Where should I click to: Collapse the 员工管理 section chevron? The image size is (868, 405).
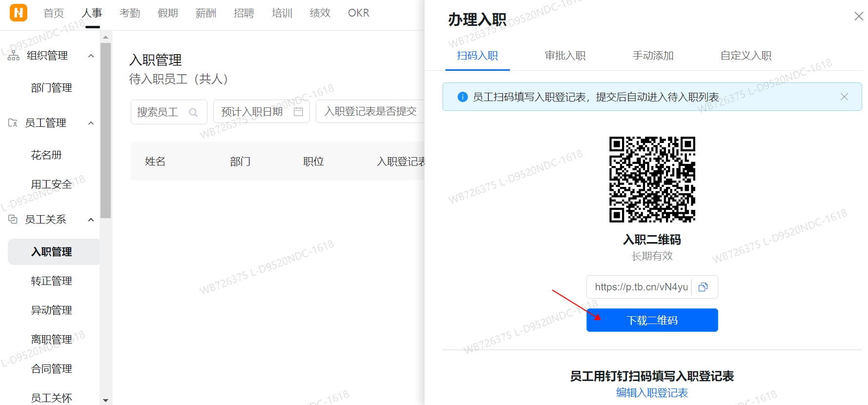[91, 123]
